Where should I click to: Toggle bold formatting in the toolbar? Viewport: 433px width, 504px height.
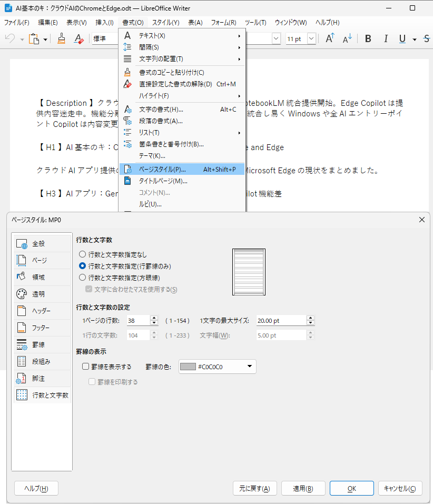point(368,38)
